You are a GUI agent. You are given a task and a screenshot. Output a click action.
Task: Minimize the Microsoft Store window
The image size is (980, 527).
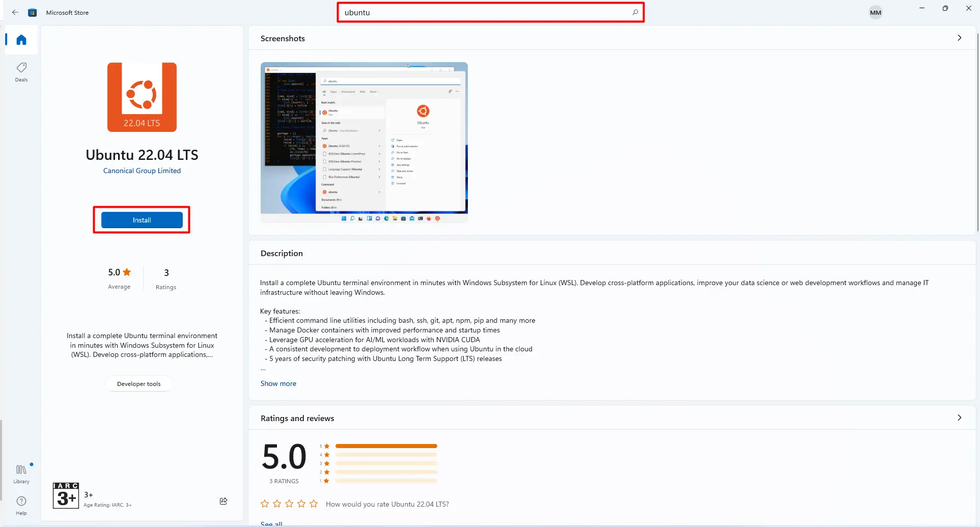pos(922,8)
